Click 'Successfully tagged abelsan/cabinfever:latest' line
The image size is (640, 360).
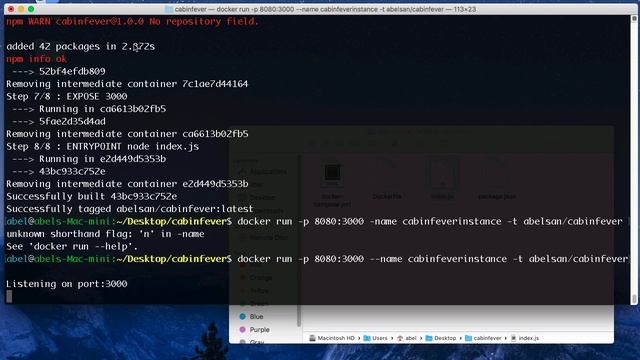(x=129, y=209)
